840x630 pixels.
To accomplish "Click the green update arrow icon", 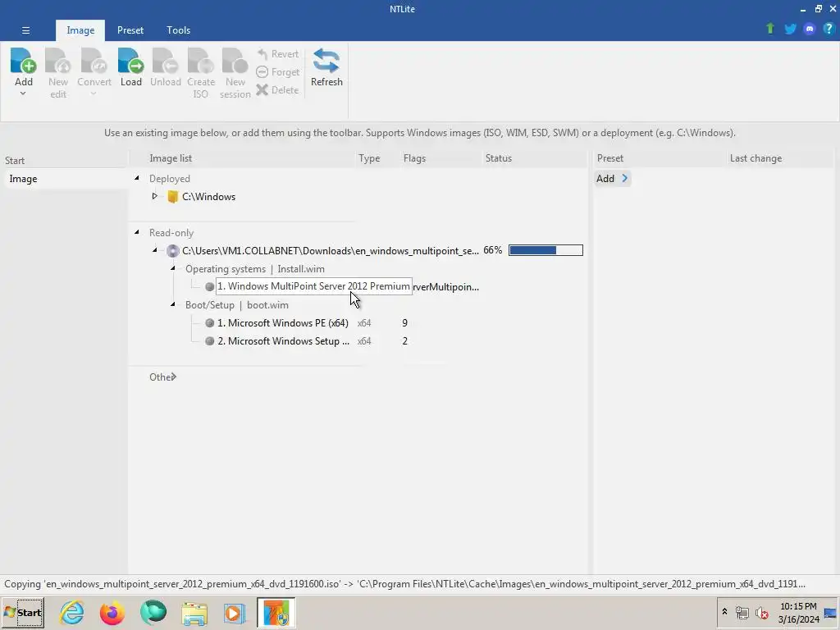I will click(770, 29).
